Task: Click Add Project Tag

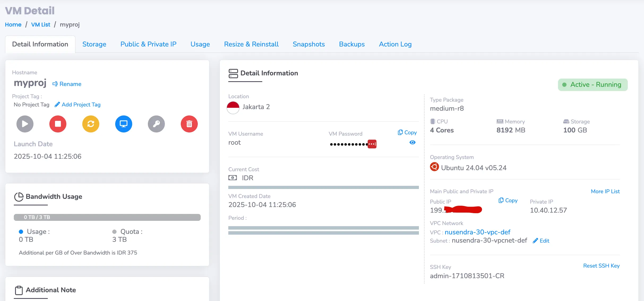Action: (78, 105)
